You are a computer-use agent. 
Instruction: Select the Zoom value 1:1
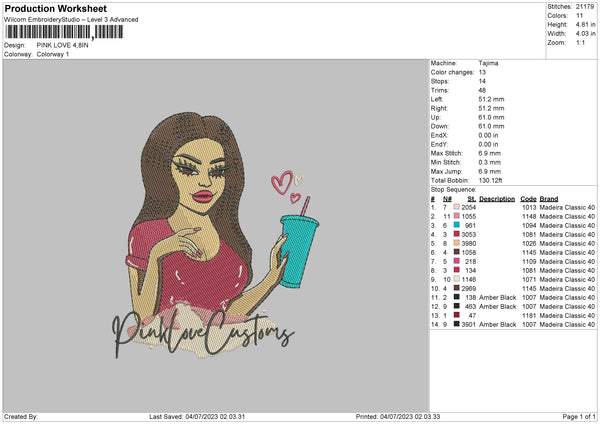(580, 42)
